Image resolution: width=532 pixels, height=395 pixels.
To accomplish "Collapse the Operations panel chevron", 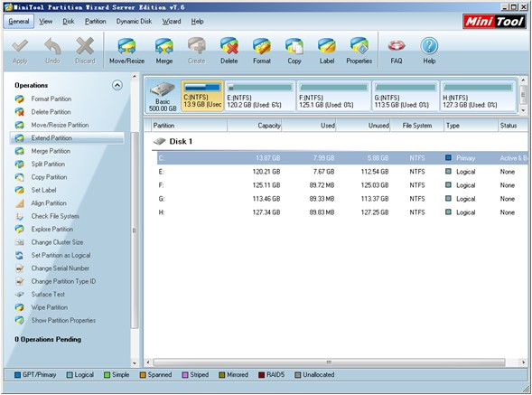I will [x=117, y=85].
